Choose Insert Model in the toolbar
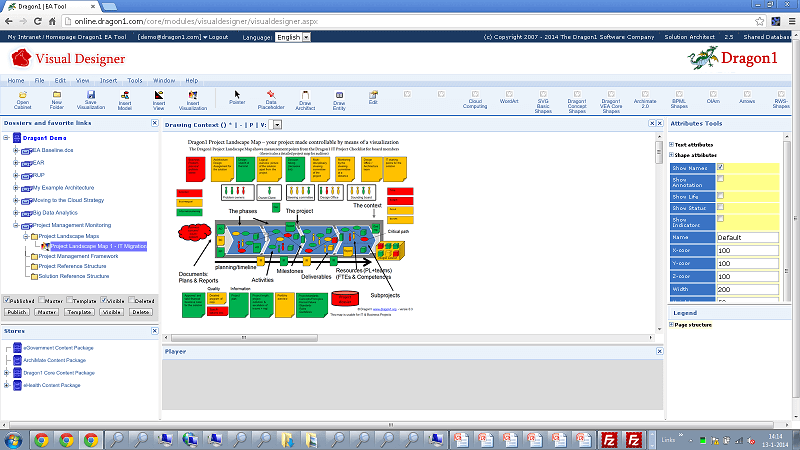800x450 pixels. 124,100
